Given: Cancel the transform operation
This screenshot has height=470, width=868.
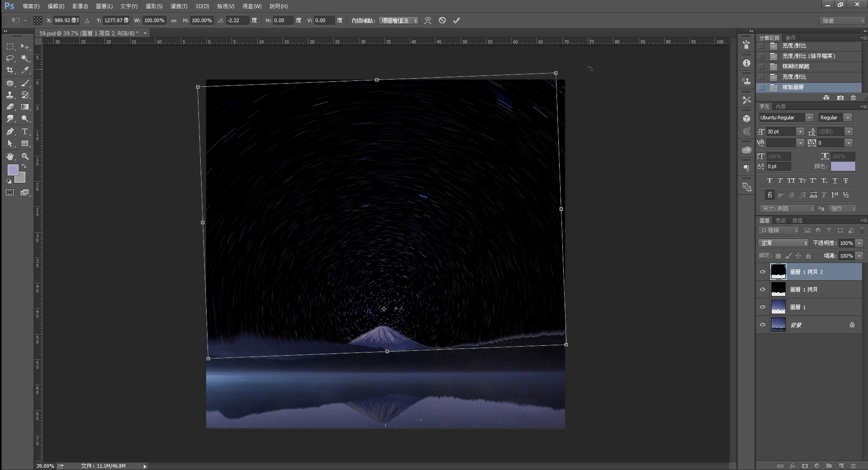Looking at the screenshot, I should tap(442, 20).
